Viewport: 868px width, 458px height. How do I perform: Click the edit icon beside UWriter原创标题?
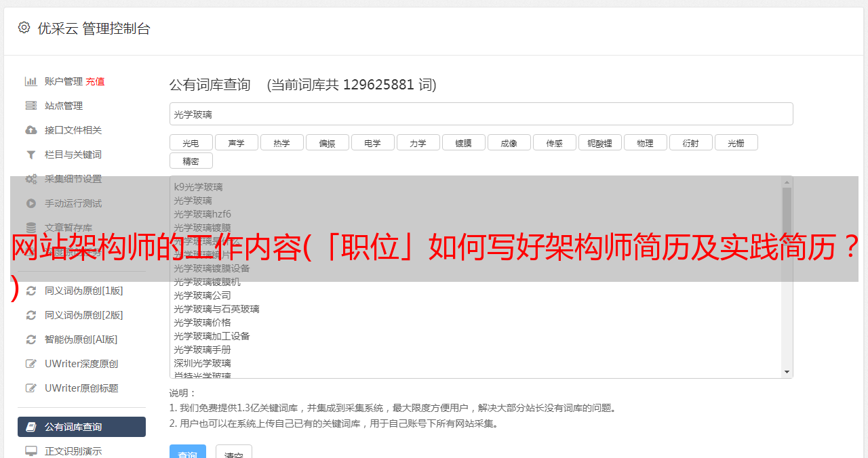[x=31, y=388]
